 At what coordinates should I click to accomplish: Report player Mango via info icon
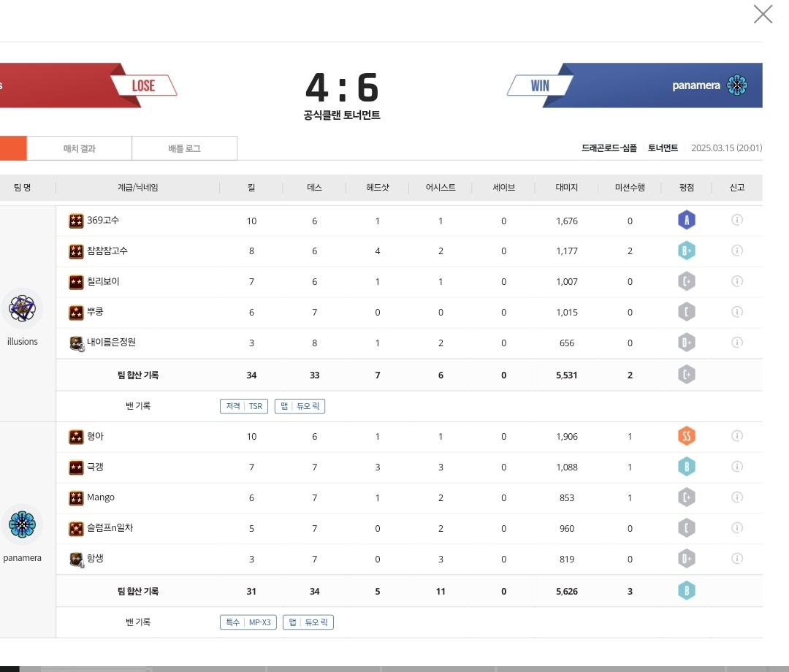[x=737, y=497]
